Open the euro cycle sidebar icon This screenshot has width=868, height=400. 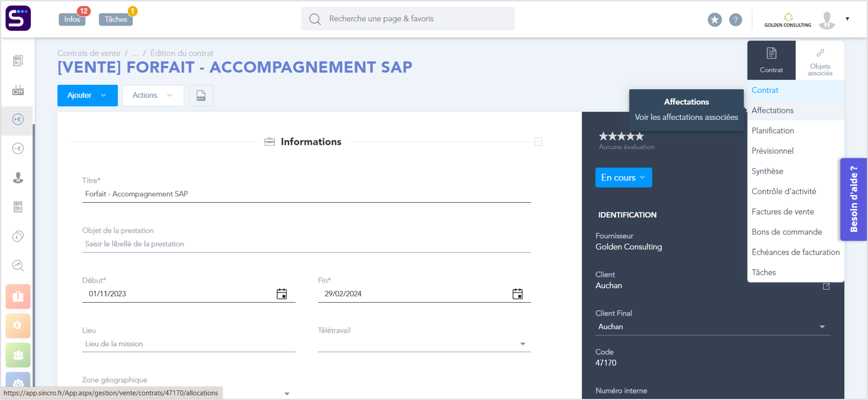pos(18,236)
